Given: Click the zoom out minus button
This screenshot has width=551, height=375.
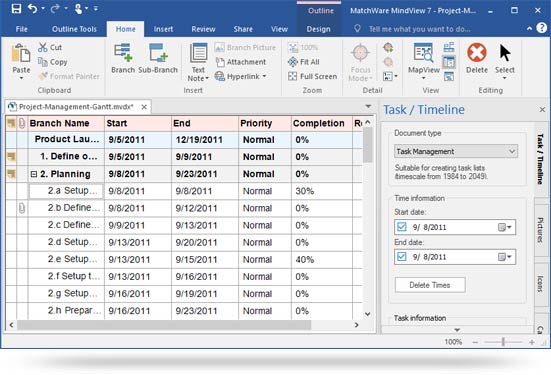Looking at the screenshot, I should [475, 342].
